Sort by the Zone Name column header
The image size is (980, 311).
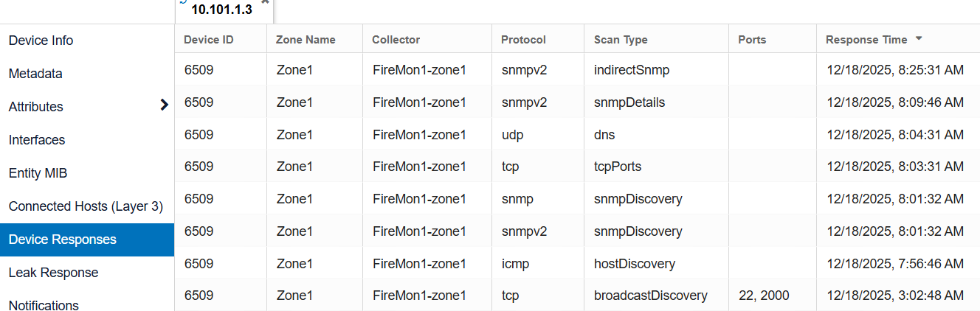306,40
